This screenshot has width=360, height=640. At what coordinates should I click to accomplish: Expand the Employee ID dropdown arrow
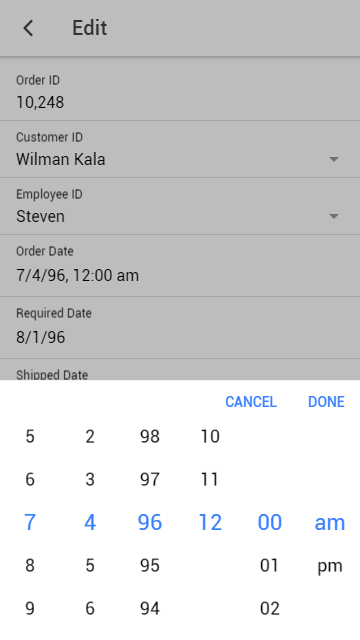pyautogui.click(x=334, y=216)
